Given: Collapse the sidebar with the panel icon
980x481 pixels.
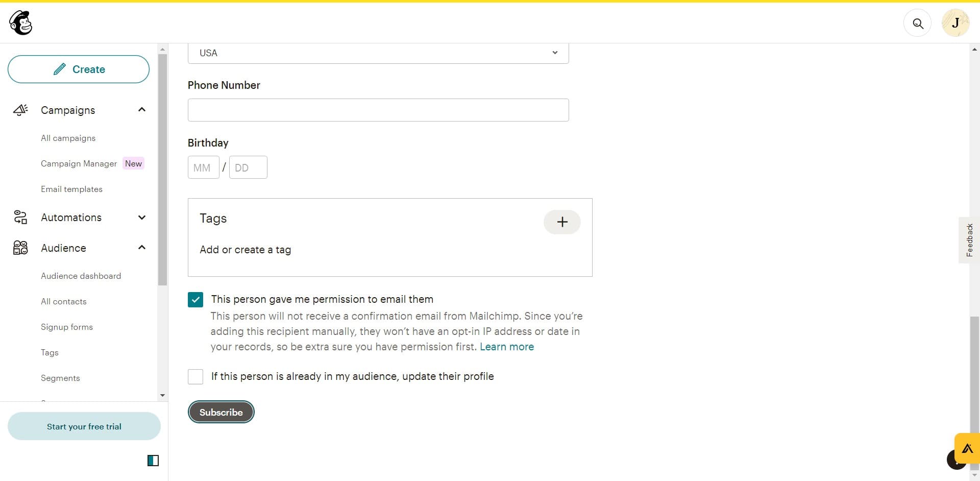Looking at the screenshot, I should pyautogui.click(x=153, y=461).
